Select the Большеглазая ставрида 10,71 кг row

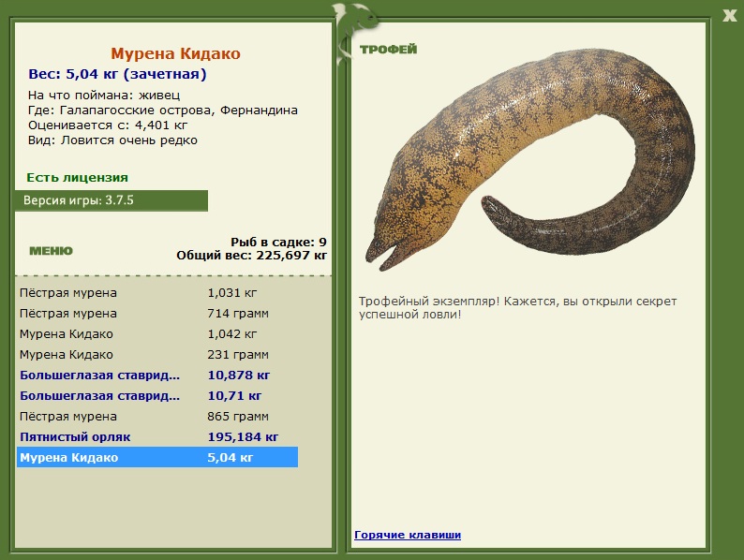pyautogui.click(x=157, y=396)
